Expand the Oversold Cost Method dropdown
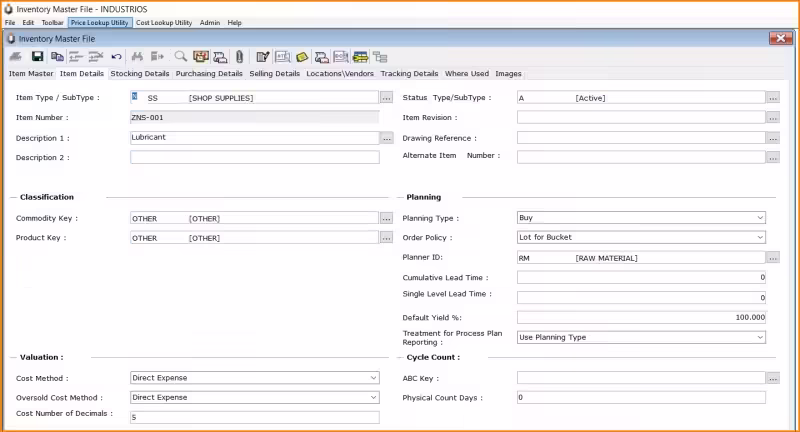 pyautogui.click(x=373, y=397)
